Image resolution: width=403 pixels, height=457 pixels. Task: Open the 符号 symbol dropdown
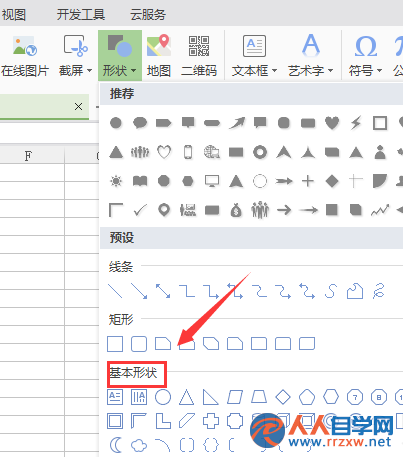click(365, 56)
